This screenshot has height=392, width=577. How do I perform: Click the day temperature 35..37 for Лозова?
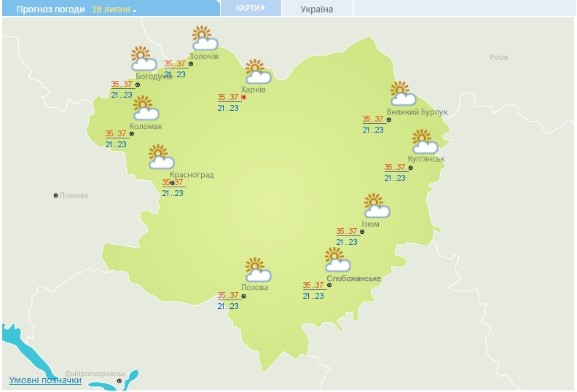(x=228, y=295)
